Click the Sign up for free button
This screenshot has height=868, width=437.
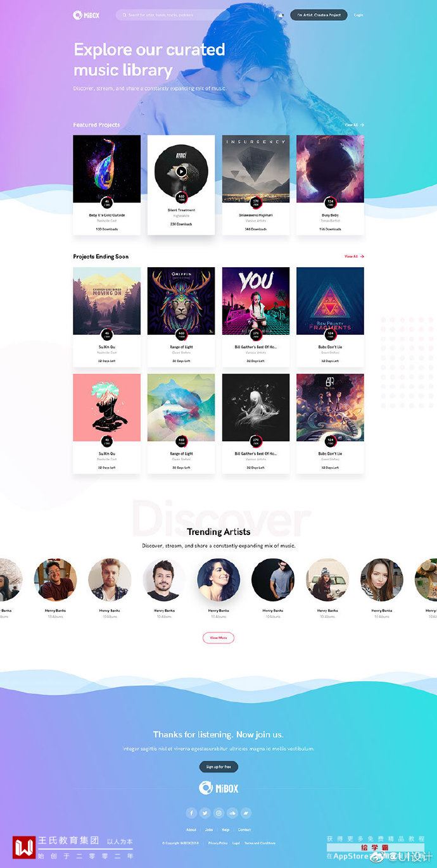tap(218, 767)
